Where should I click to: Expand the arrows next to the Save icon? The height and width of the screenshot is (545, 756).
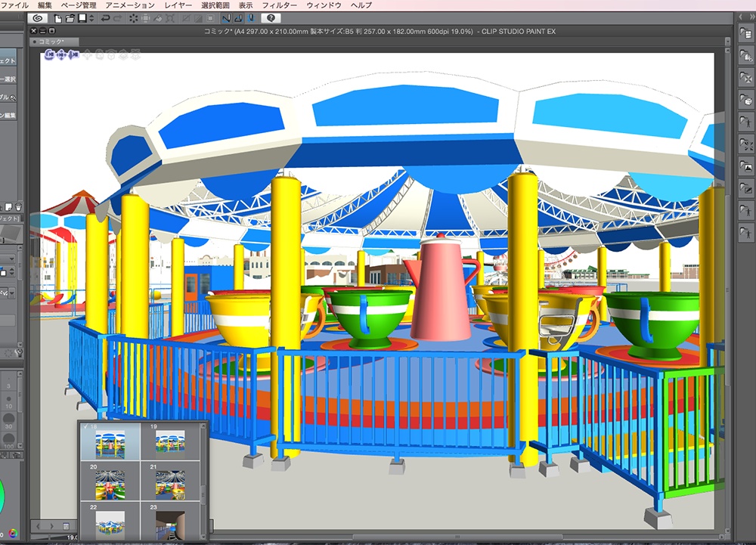(91, 17)
